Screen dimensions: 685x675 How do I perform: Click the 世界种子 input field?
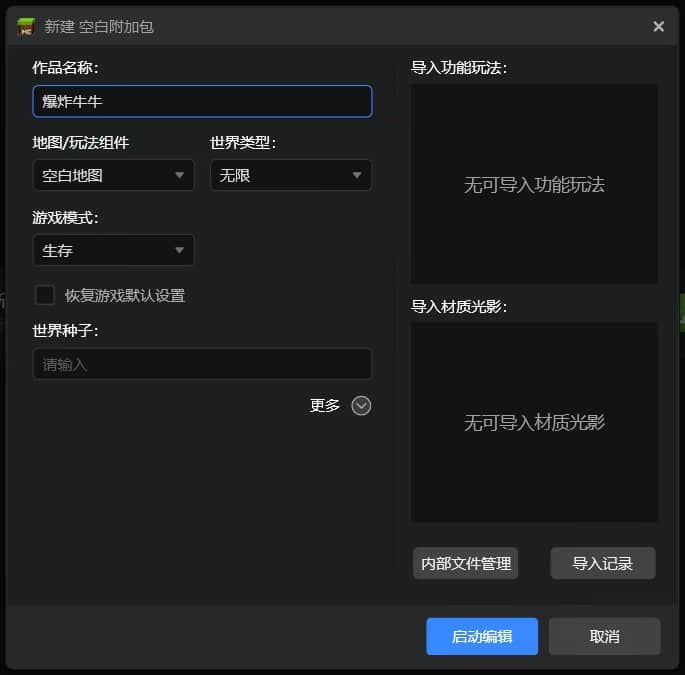202,364
